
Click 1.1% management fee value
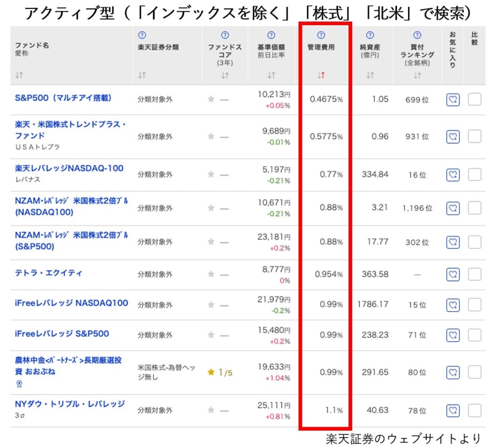(334, 410)
